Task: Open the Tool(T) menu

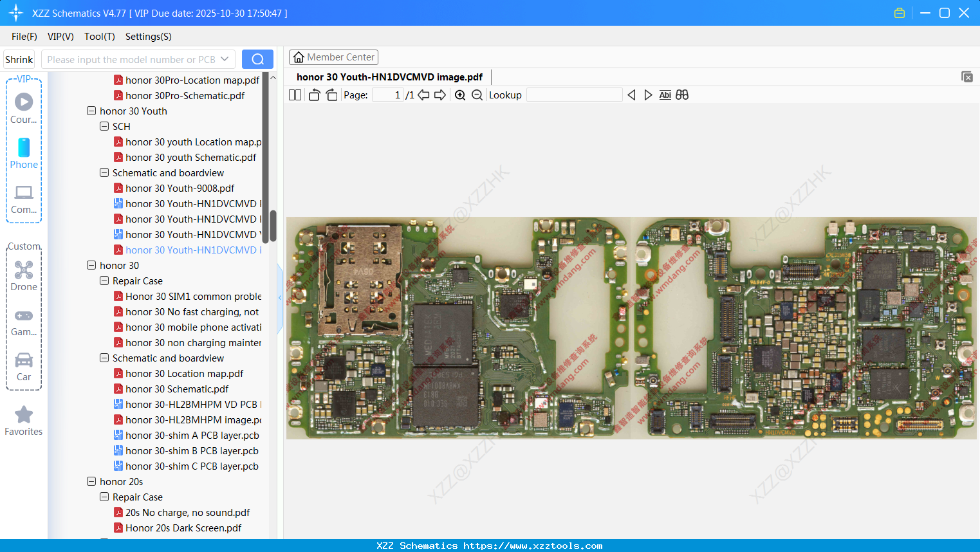Action: click(x=100, y=37)
